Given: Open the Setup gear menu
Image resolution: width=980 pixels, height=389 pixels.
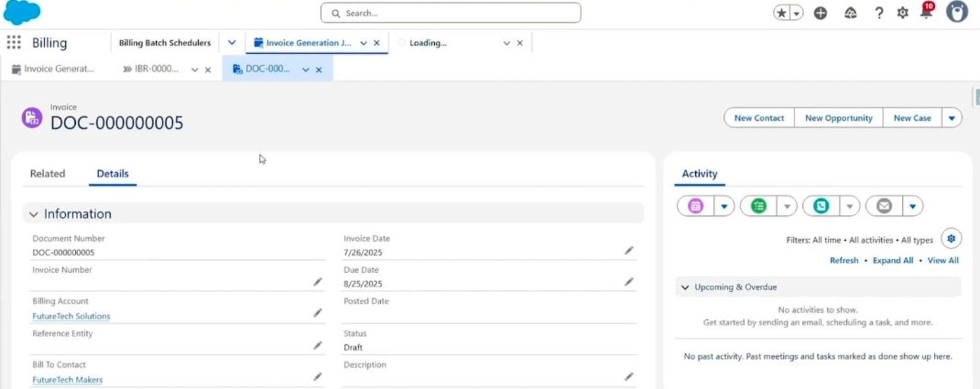Looking at the screenshot, I should click(x=903, y=13).
